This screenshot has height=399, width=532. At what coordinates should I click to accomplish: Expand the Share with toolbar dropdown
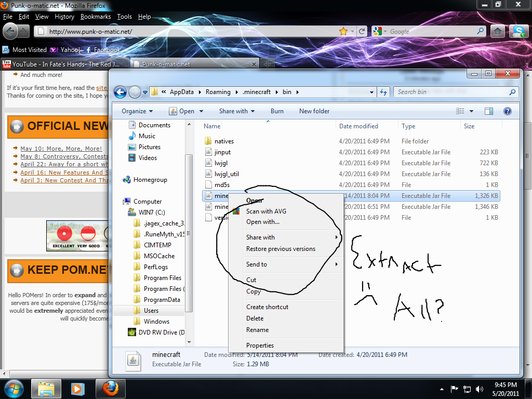236,111
